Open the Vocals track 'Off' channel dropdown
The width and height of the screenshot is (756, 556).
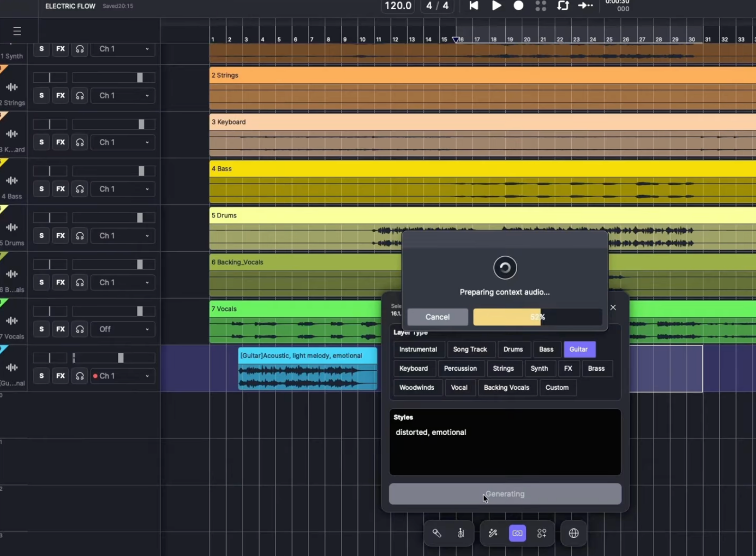[123, 329]
